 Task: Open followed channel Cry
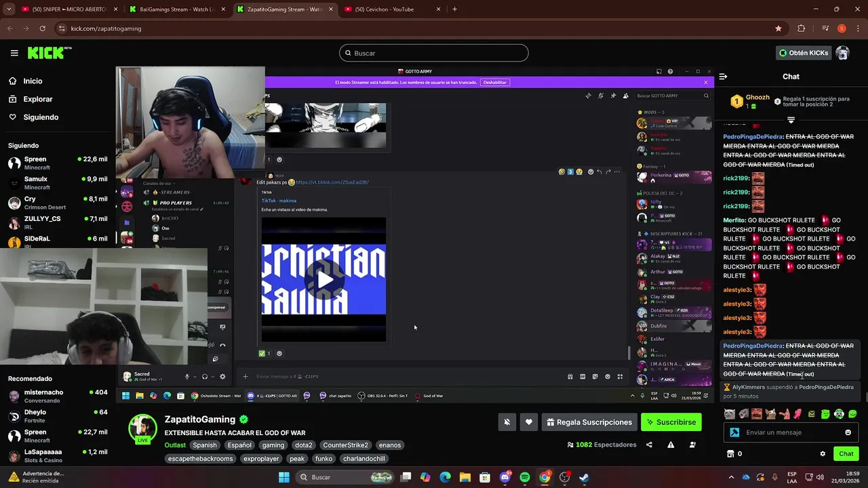58,202
